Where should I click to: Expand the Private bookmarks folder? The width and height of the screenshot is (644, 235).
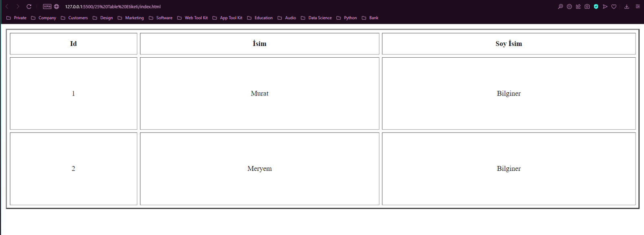coord(17,18)
